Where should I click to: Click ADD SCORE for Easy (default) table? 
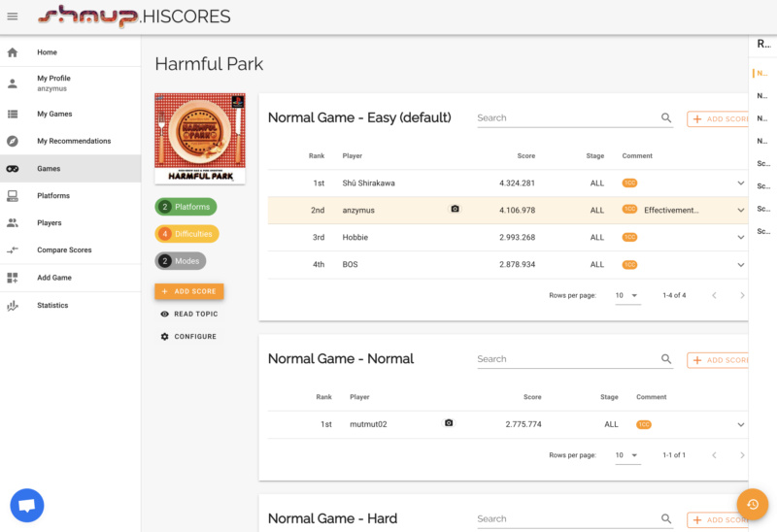click(718, 118)
